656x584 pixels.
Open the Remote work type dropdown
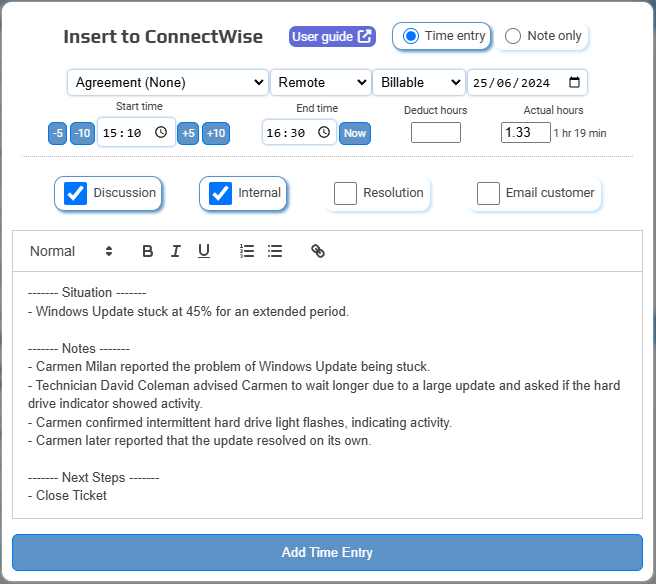(321, 82)
